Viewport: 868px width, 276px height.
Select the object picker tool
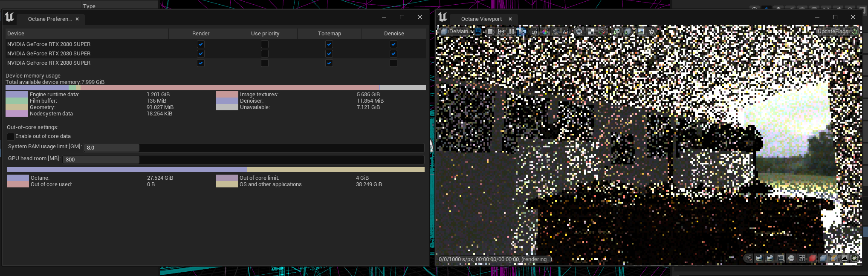(x=566, y=32)
